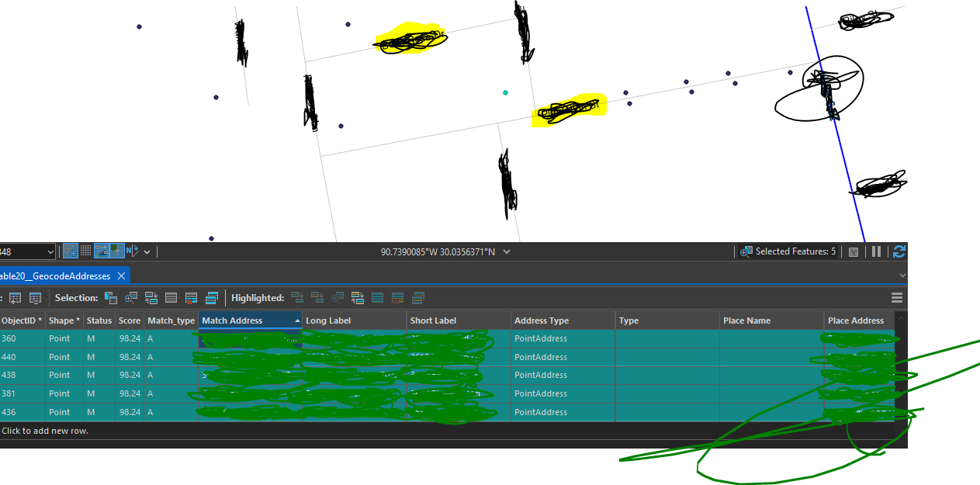Click the Add field icon
Image resolution: width=980 pixels, height=485 pixels.
tap(15, 298)
